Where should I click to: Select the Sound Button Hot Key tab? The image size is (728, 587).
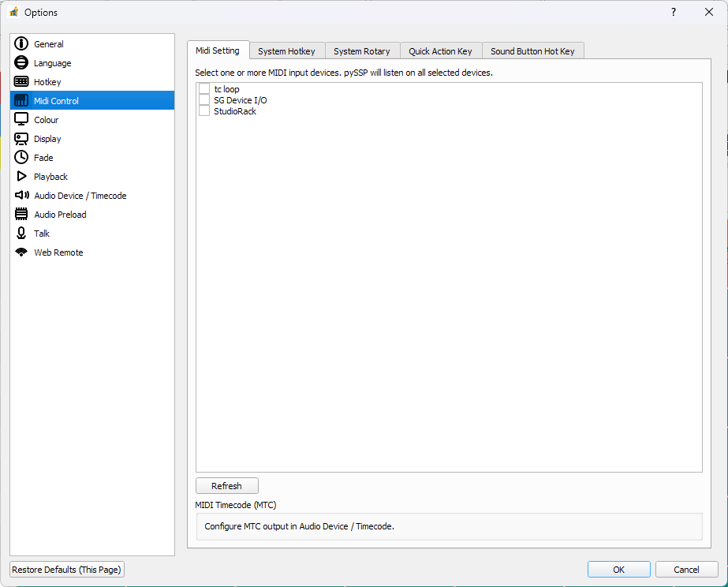pyautogui.click(x=532, y=50)
